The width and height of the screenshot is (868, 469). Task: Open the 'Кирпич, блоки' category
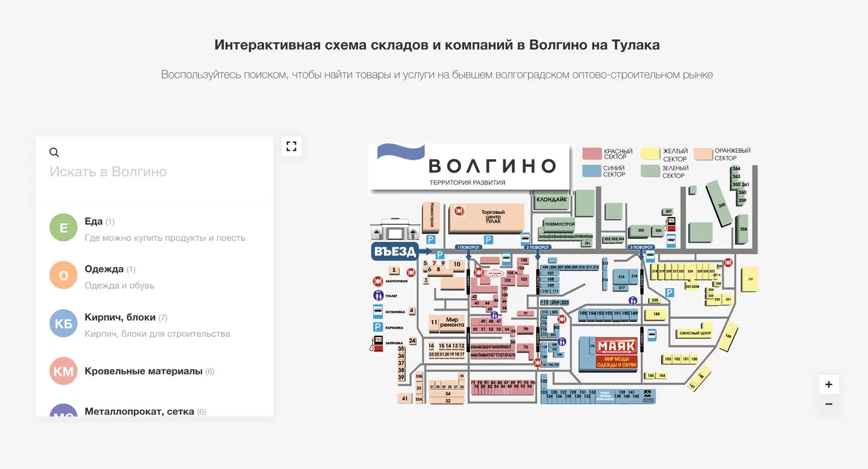(154, 324)
